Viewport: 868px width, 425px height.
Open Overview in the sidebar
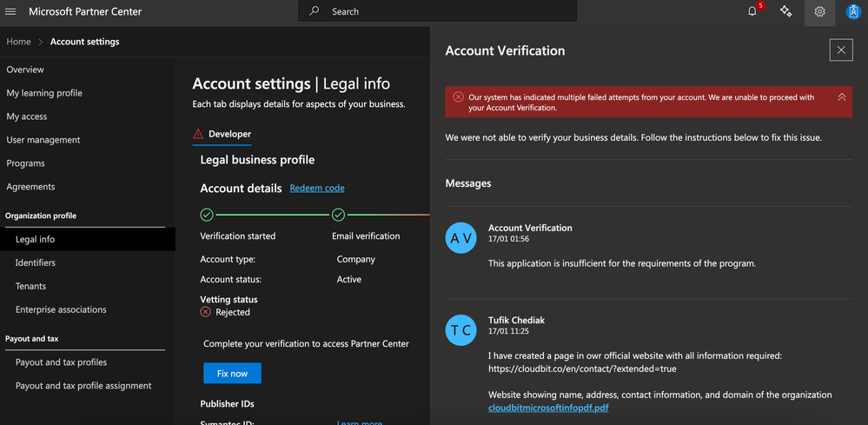25,70
